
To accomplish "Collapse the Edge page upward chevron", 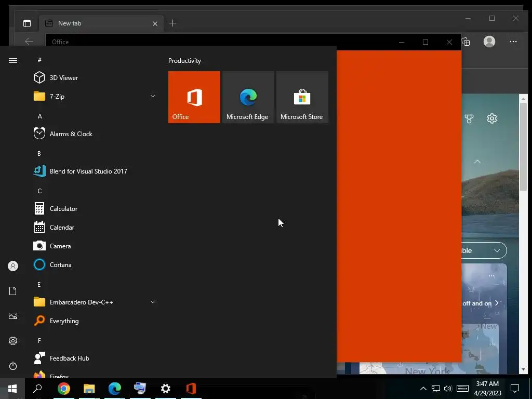I will (477, 162).
